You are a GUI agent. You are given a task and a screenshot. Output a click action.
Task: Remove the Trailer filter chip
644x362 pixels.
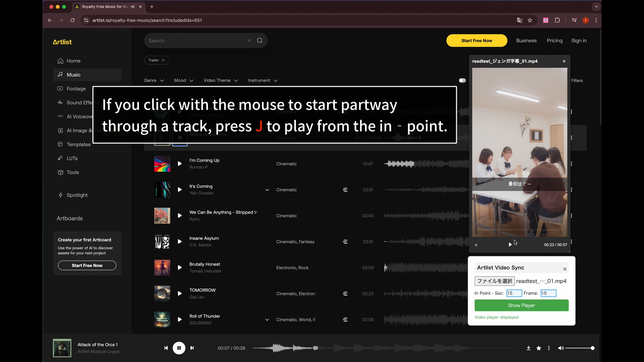point(163,60)
